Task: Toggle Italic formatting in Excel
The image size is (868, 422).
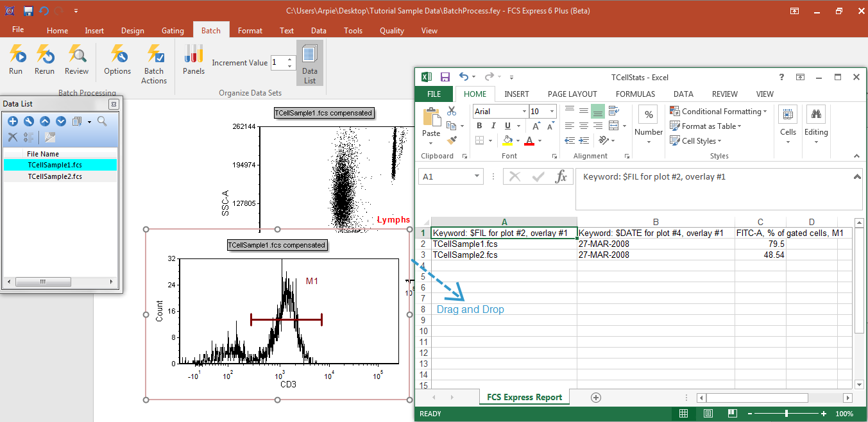Action: [x=494, y=126]
